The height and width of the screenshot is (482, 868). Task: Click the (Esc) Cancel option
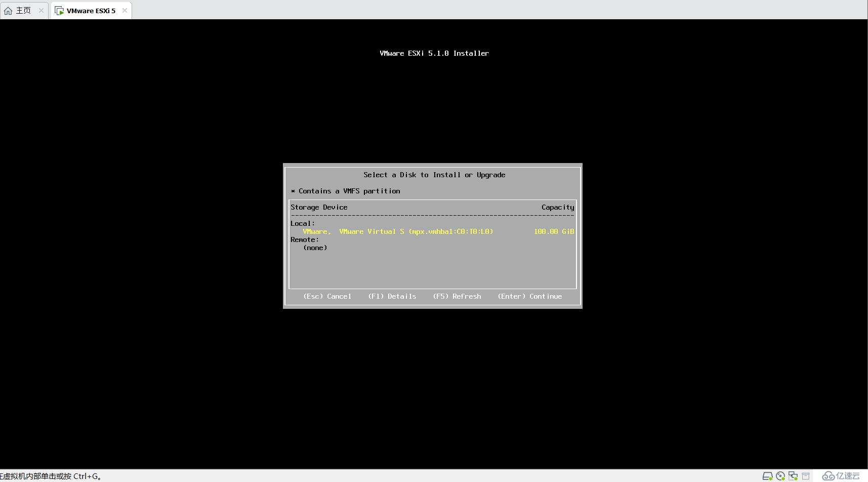tap(327, 296)
